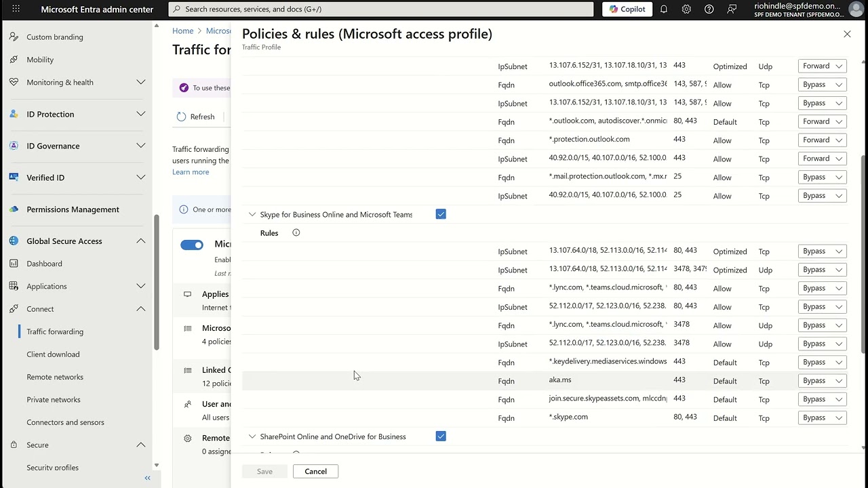The image size is (868, 488).
Task: Open the user account avatar
Action: tap(856, 9)
